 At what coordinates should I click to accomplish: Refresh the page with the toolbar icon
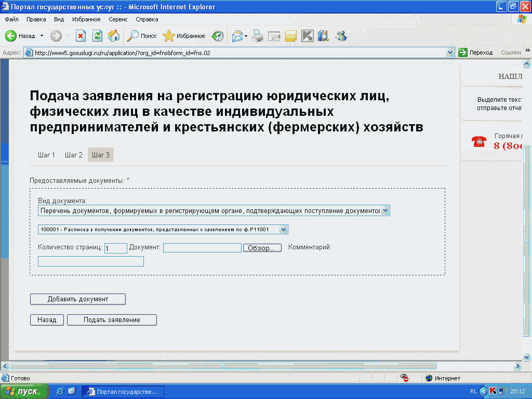[x=97, y=36]
